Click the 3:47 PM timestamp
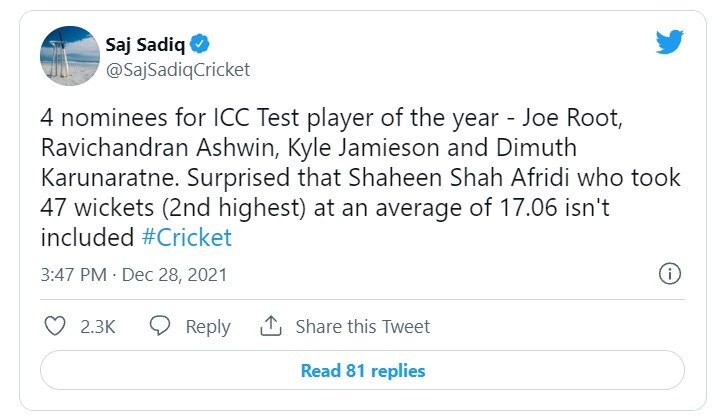This screenshot has width=728, height=416. [x=73, y=274]
